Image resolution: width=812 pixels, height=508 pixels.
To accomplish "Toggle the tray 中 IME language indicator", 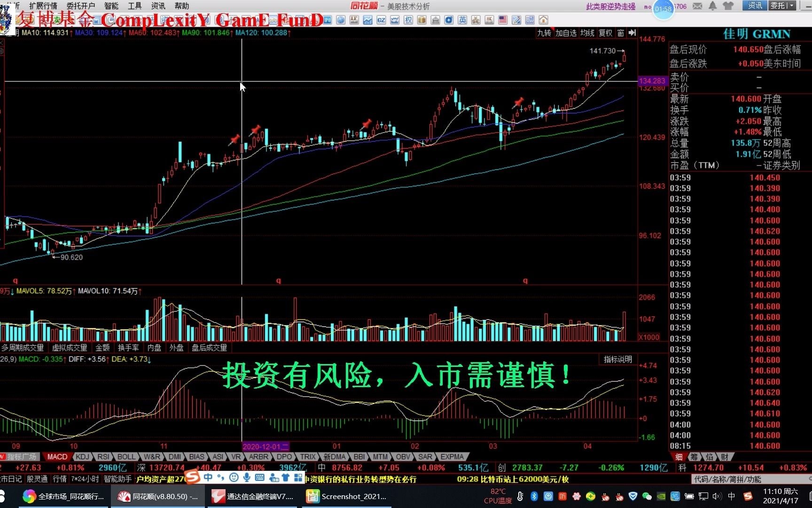I will click(731, 496).
